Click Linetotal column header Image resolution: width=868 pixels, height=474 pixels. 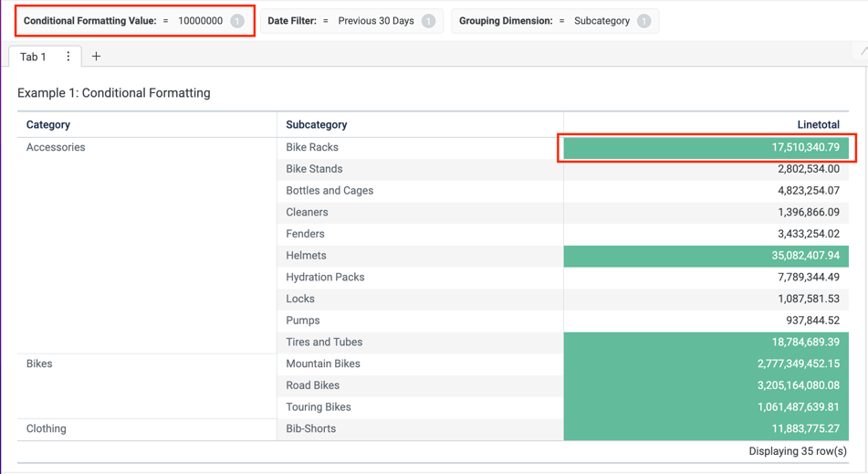817,125
